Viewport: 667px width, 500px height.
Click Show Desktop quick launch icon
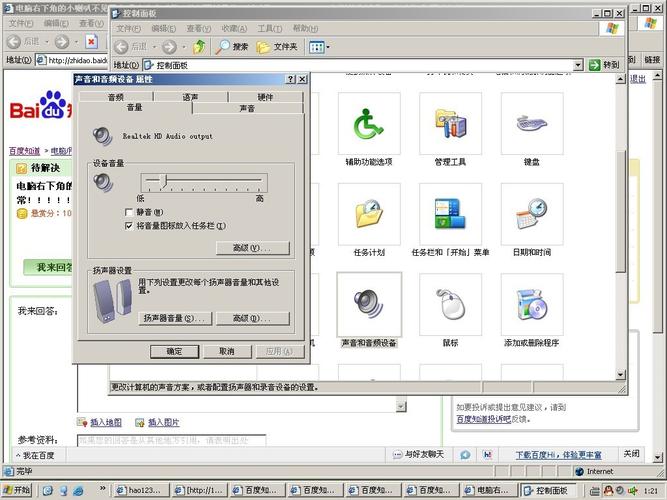48,491
